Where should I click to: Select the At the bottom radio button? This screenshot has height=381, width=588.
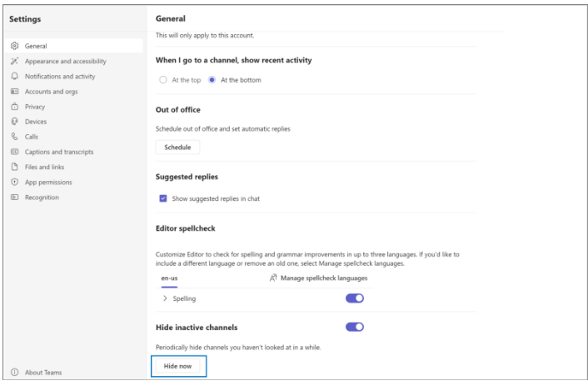[x=212, y=80]
